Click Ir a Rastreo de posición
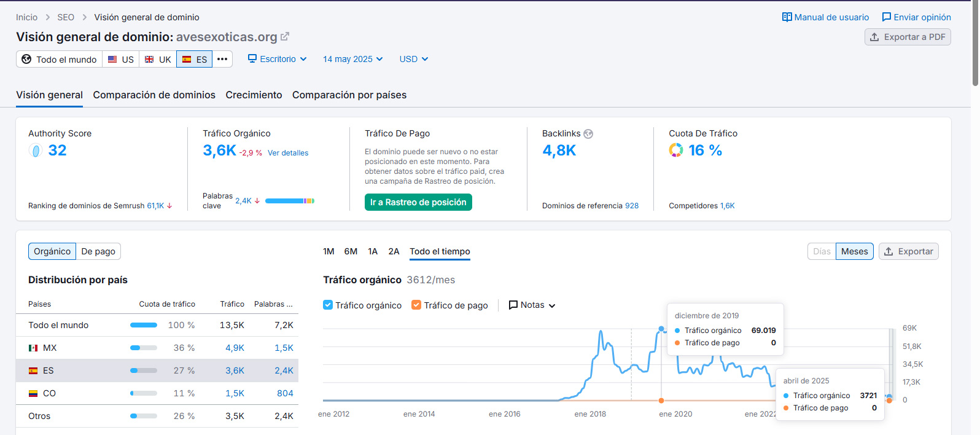This screenshot has height=435, width=980. point(418,202)
